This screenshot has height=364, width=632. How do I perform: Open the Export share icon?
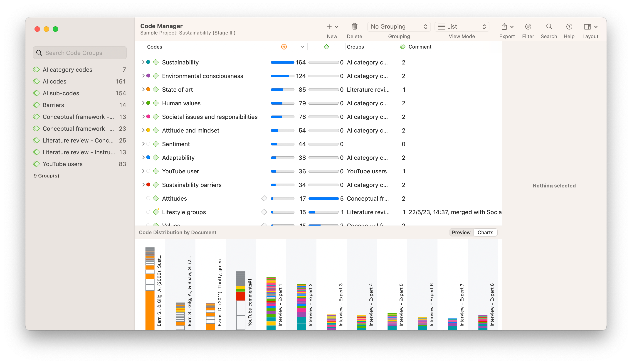(504, 27)
